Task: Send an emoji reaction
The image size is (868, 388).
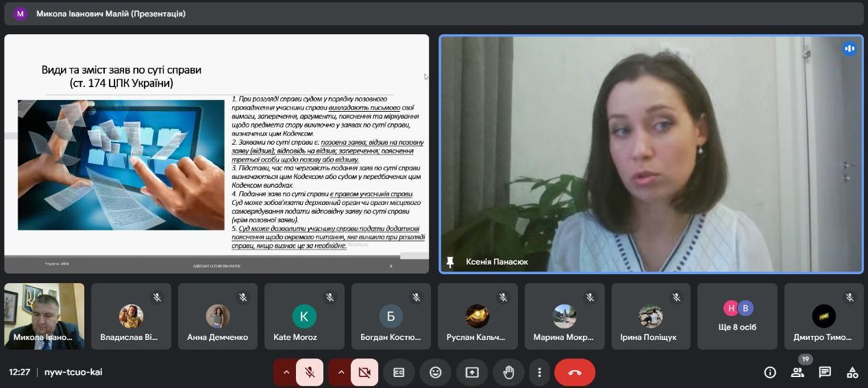Action: coord(435,372)
